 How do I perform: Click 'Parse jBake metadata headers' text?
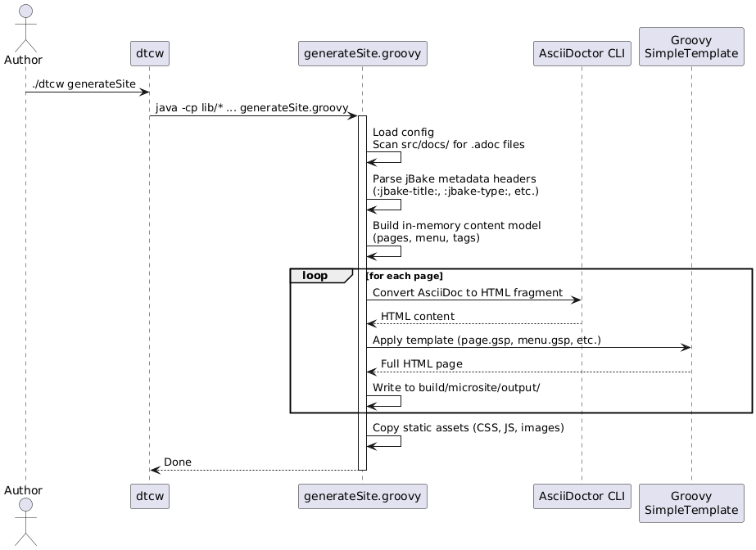(x=455, y=179)
